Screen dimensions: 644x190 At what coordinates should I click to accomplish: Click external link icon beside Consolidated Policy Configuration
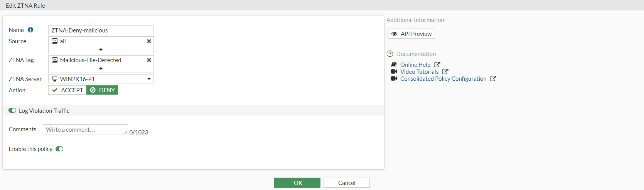point(493,78)
